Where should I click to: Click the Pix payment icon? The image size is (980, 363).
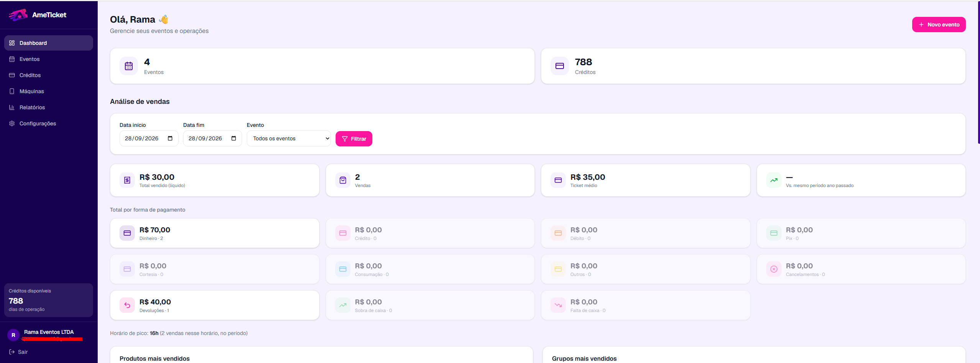[774, 233]
